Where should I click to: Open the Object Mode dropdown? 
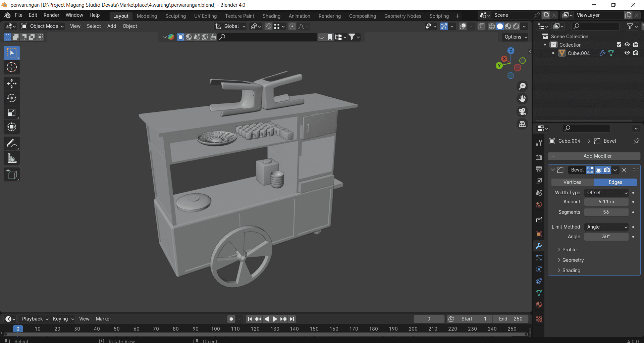(43, 26)
